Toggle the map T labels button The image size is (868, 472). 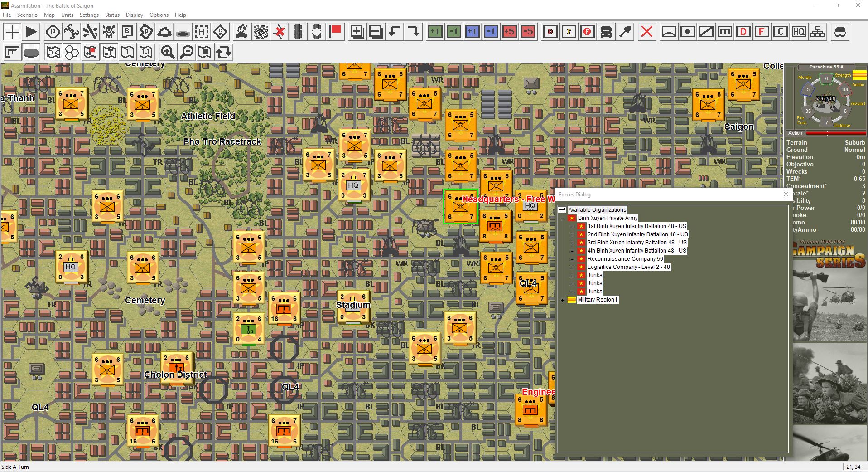(109, 53)
